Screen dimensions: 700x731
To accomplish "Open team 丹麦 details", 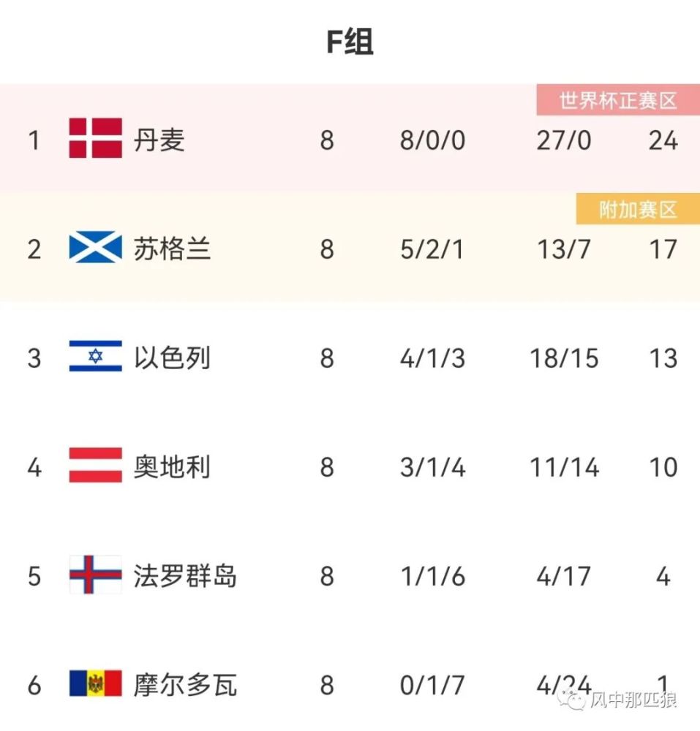I will point(159,140).
